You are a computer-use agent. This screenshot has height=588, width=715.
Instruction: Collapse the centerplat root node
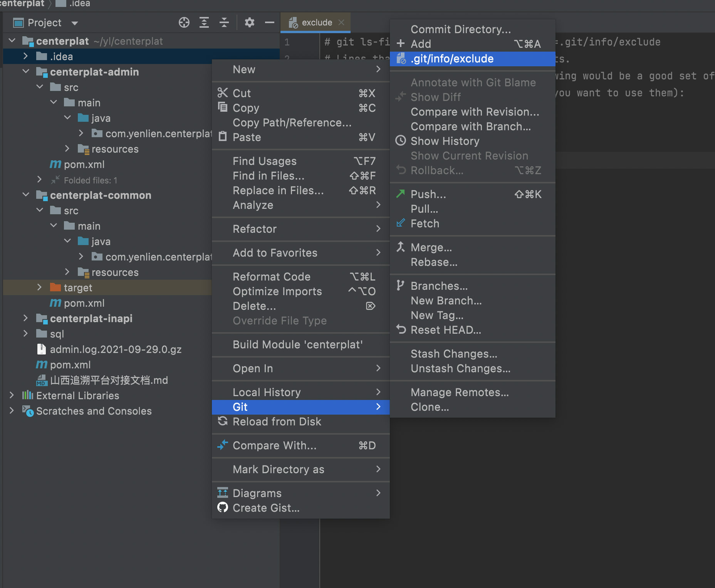[x=12, y=40]
